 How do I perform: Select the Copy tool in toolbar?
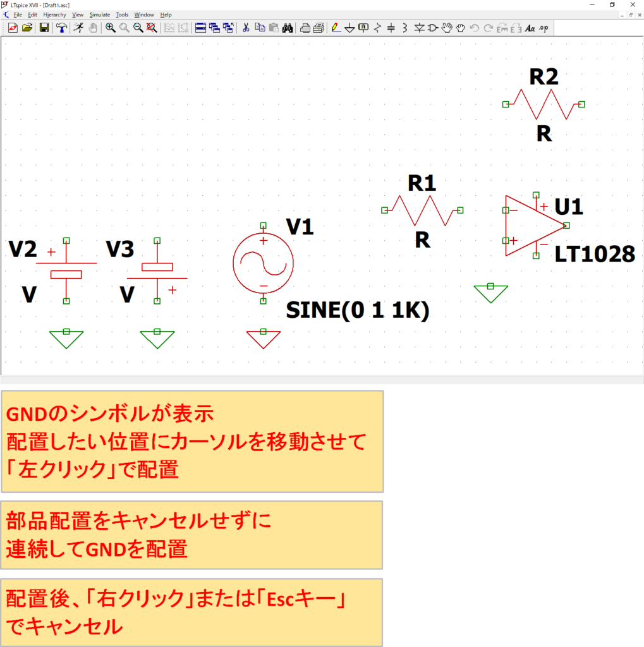pyautogui.click(x=260, y=28)
